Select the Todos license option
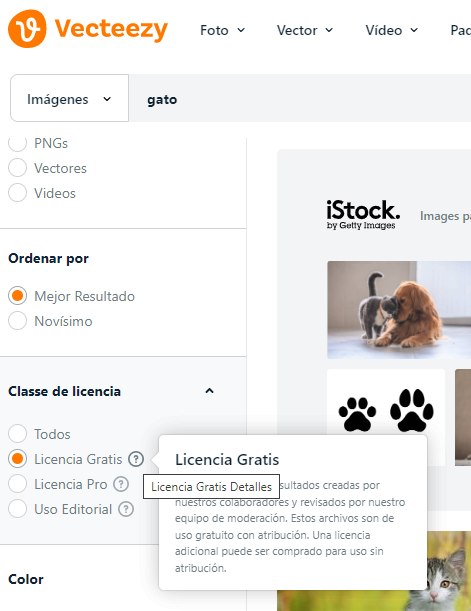This screenshot has height=611, width=471. click(18, 434)
